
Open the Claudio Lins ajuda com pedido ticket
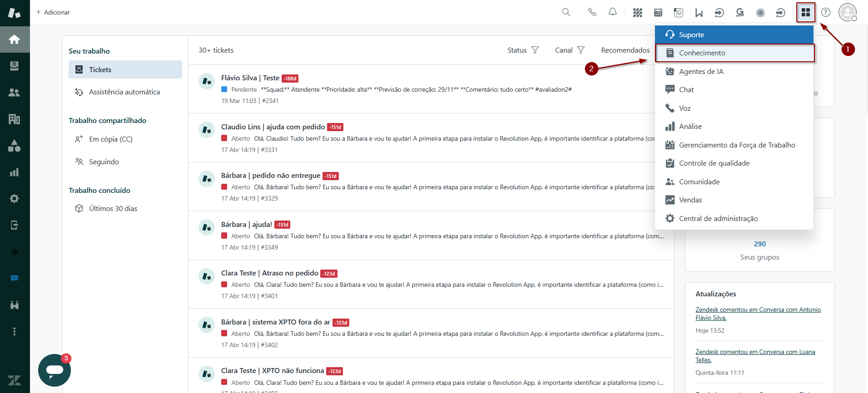273,127
